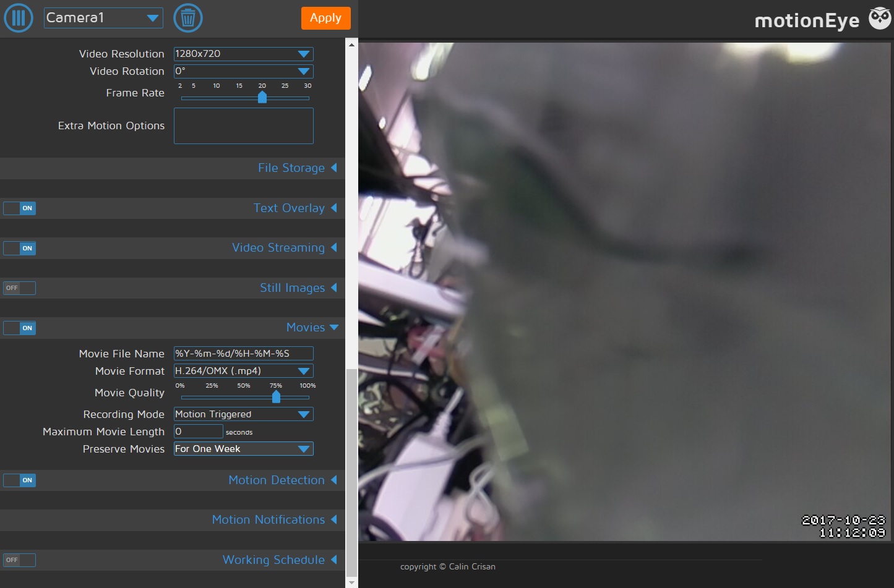Adjust the Movie Quality slider

coord(276,397)
